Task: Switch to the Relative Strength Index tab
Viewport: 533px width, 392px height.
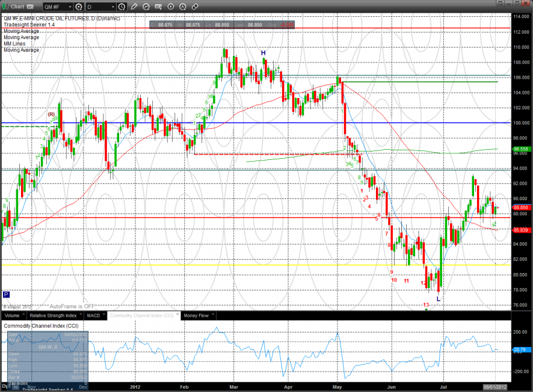Action: pyautogui.click(x=54, y=315)
